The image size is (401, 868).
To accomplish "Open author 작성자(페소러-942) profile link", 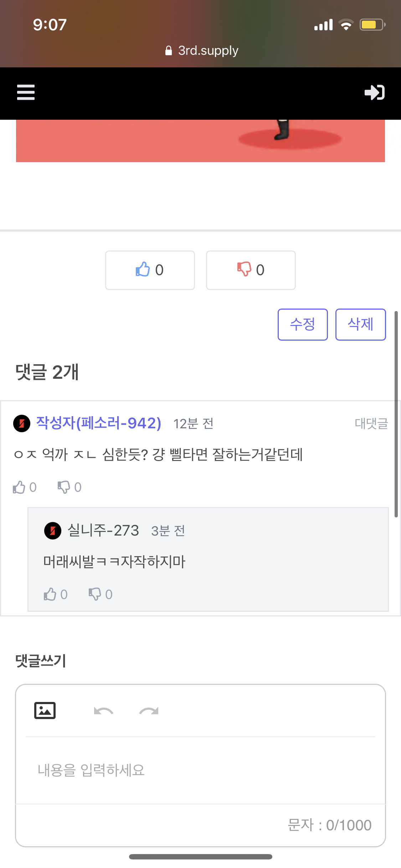I will coord(98,423).
